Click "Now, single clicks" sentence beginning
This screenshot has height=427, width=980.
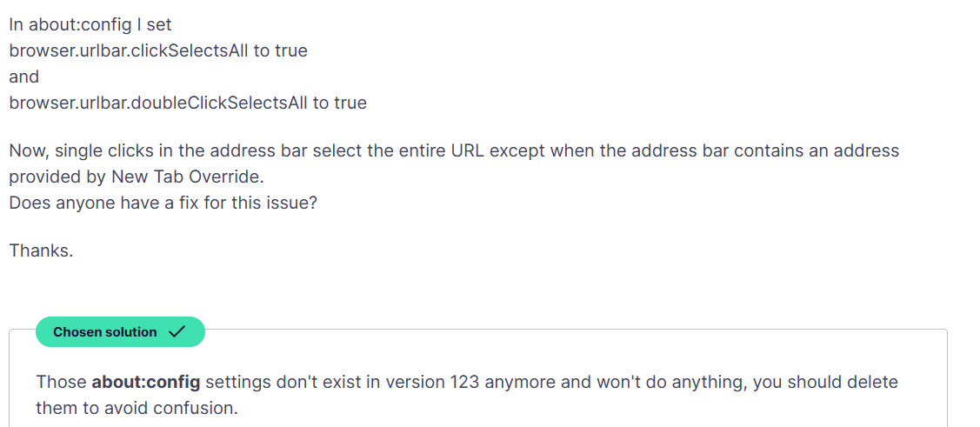pos(83,150)
